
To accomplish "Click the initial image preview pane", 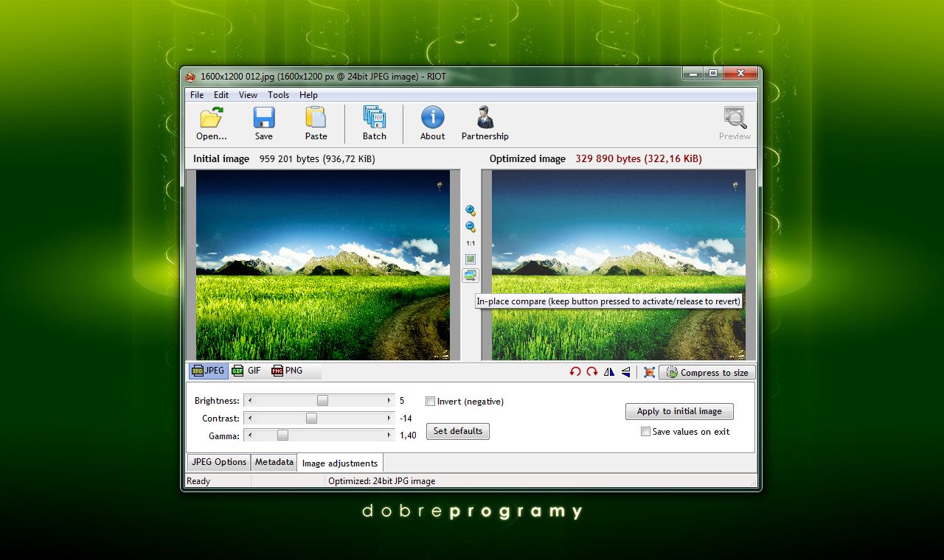I will 323,265.
